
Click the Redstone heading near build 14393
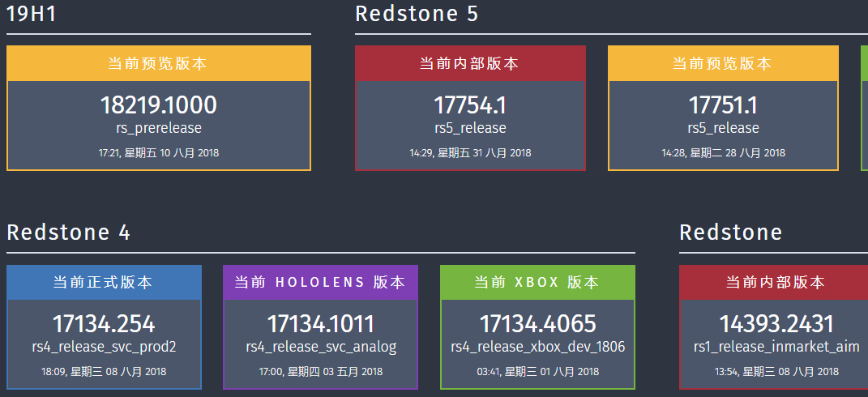(x=730, y=233)
